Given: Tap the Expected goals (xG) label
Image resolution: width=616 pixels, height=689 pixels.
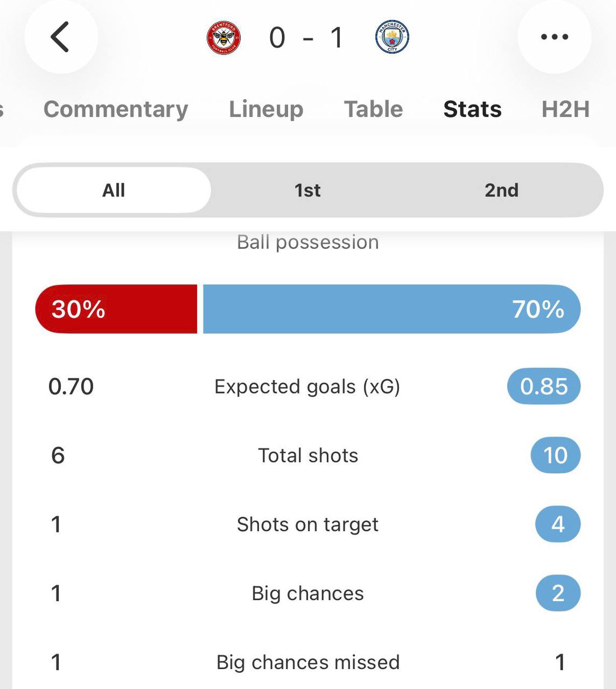Looking at the screenshot, I should (x=307, y=386).
